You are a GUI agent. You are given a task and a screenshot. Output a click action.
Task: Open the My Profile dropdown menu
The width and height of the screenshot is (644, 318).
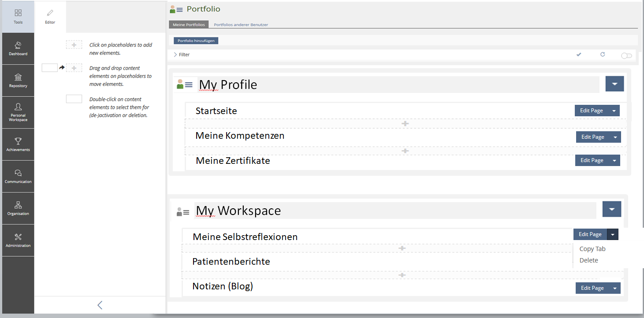pyautogui.click(x=614, y=84)
